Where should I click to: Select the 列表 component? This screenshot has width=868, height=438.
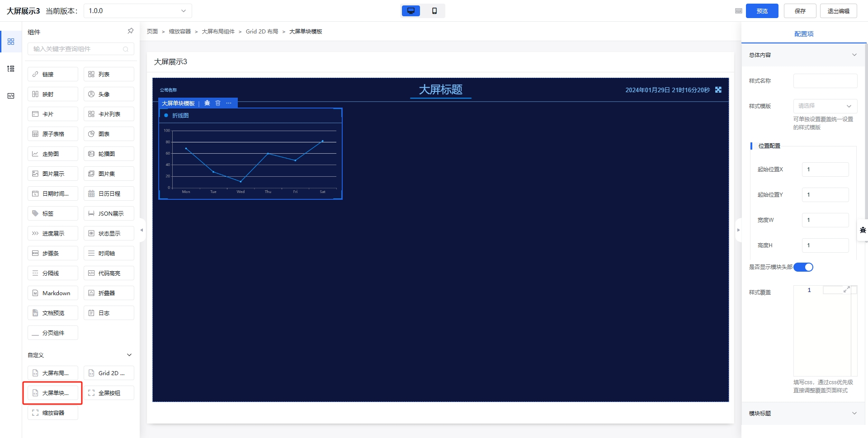coord(109,74)
